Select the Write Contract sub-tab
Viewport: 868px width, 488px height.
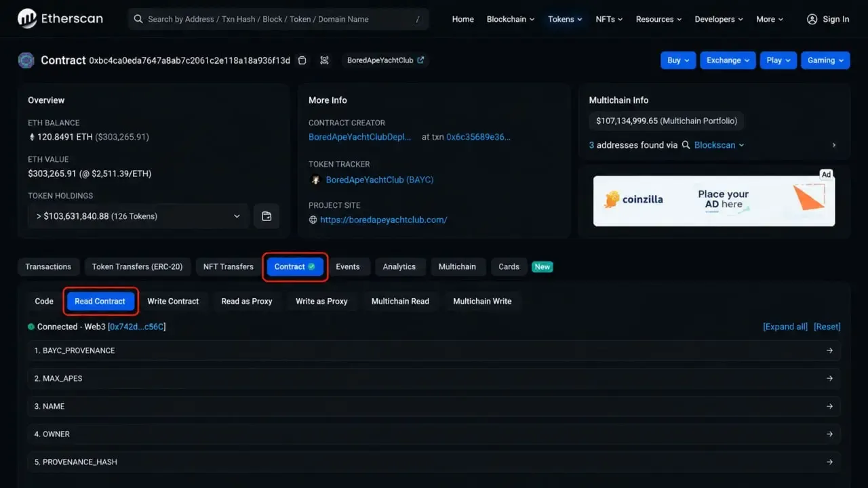pyautogui.click(x=173, y=301)
